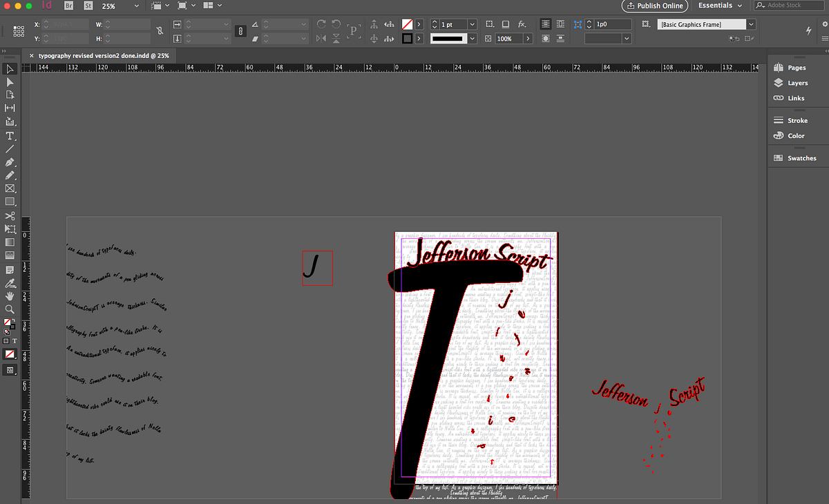
Task: Open Adobe Stock via St icon
Action: pos(88,6)
